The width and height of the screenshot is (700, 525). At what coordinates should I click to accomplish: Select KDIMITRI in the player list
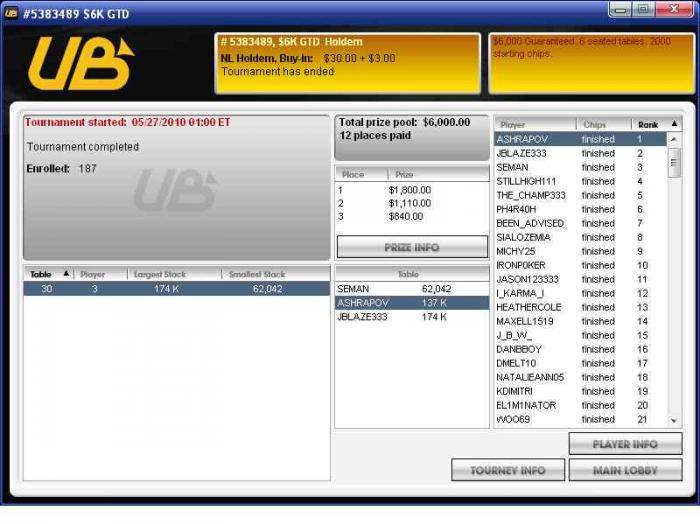click(x=580, y=391)
